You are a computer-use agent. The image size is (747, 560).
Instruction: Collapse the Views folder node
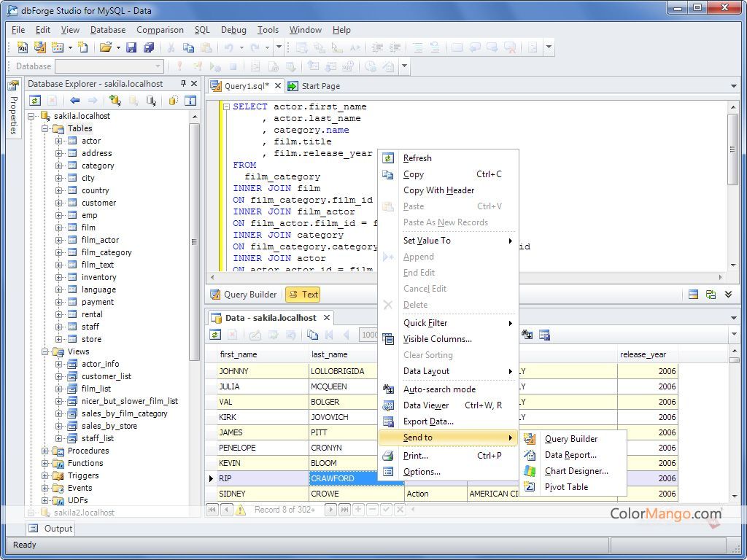click(x=44, y=351)
